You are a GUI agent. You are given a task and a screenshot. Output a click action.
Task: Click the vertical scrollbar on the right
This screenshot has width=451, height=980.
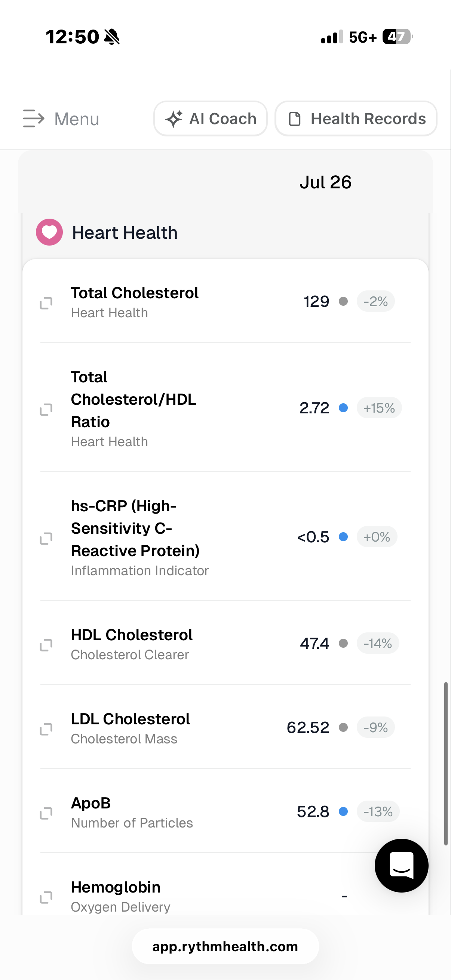[x=446, y=764]
